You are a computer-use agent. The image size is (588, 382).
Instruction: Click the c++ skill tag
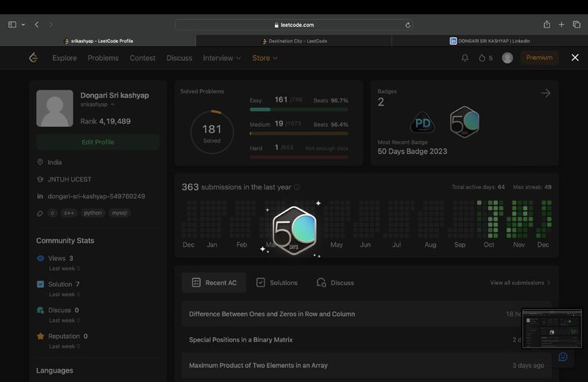(x=69, y=213)
